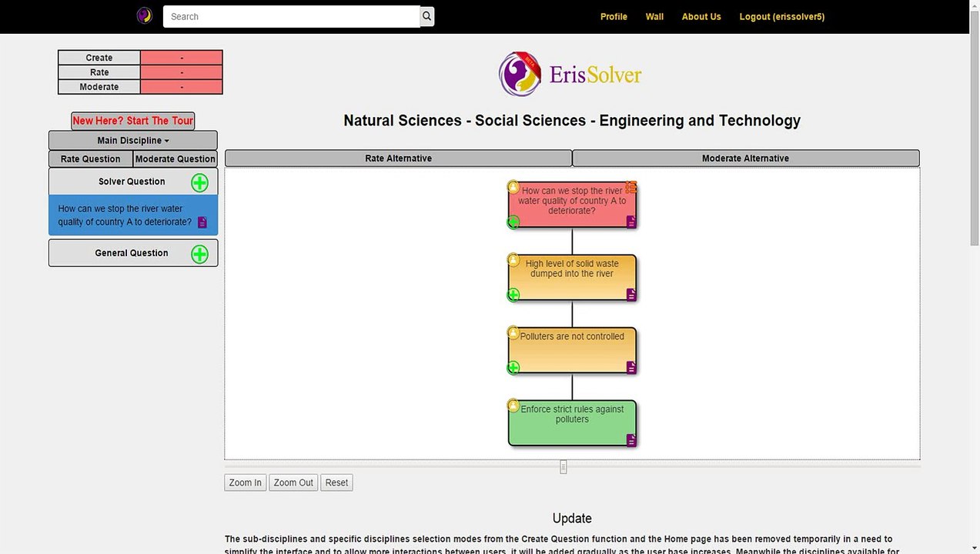
Task: Click the diagram panel resize handle
Action: coord(564,467)
